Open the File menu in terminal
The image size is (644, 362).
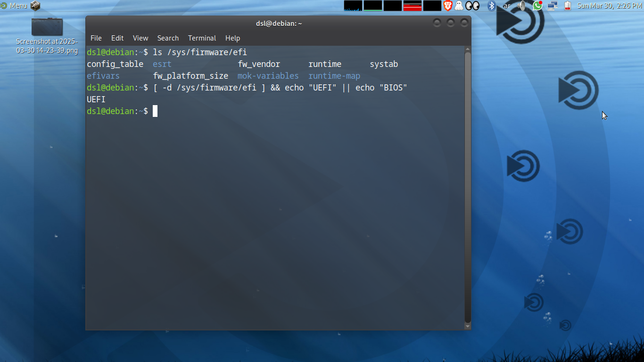(x=96, y=38)
